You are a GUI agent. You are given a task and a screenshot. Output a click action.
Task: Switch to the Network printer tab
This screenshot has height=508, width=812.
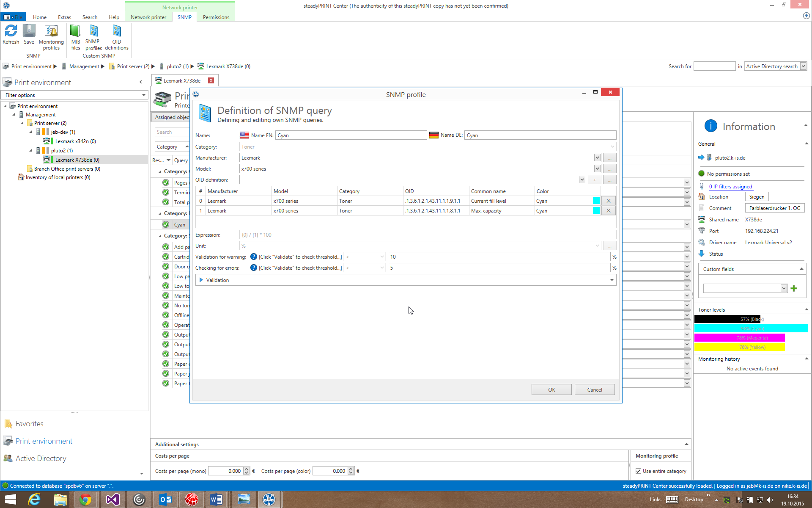coord(148,17)
